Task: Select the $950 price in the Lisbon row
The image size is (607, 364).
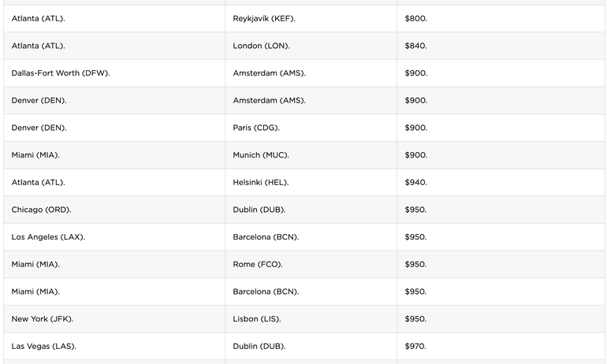Action: [x=415, y=319]
